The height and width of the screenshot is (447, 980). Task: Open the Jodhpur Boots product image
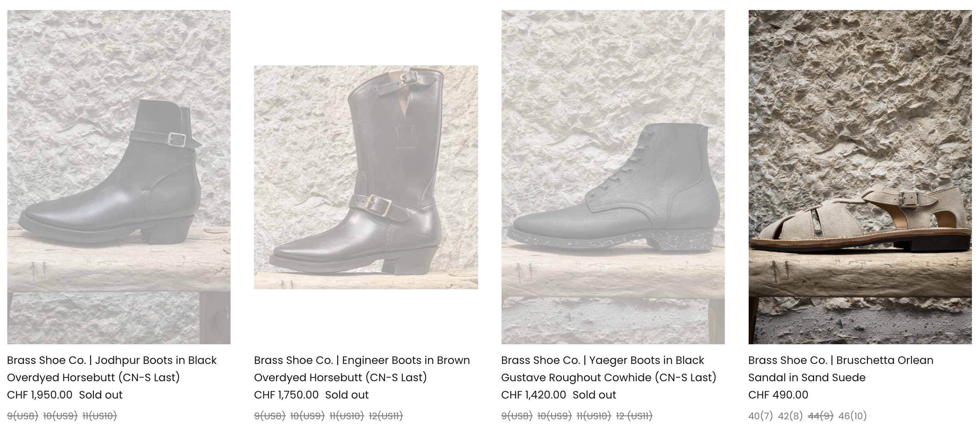pos(119,177)
